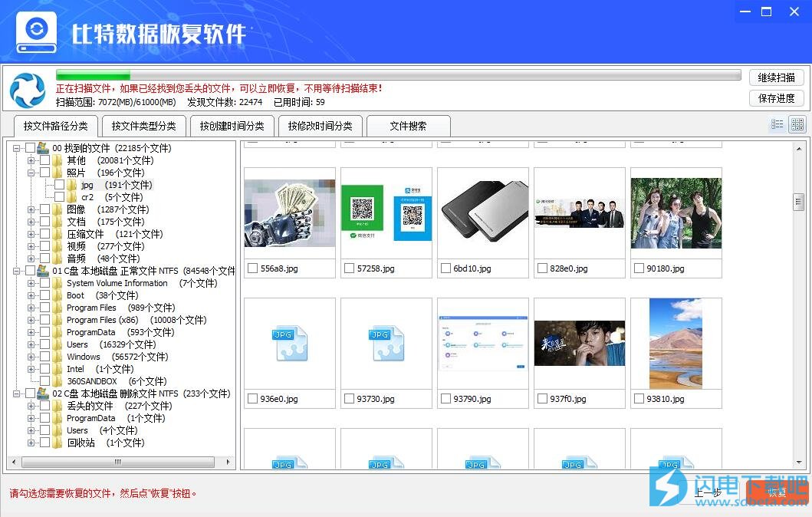Click the 上一步 button

[x=708, y=492]
